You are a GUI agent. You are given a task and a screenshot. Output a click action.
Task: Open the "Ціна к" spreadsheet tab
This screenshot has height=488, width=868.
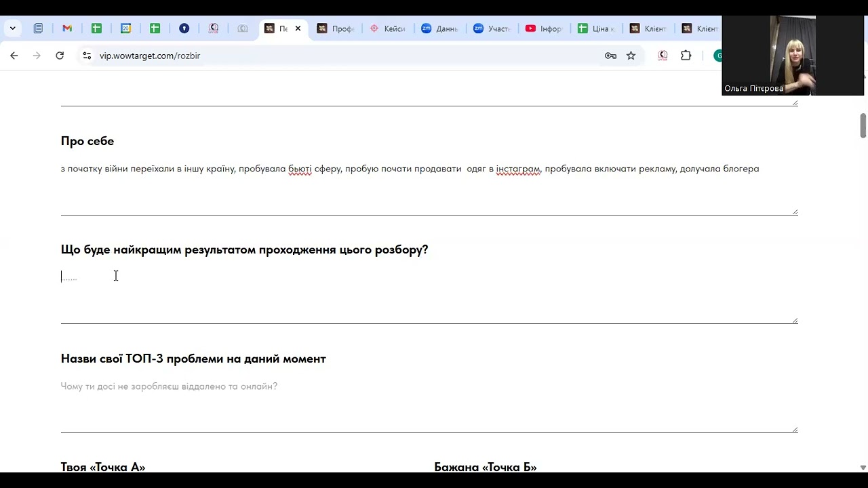(597, 28)
